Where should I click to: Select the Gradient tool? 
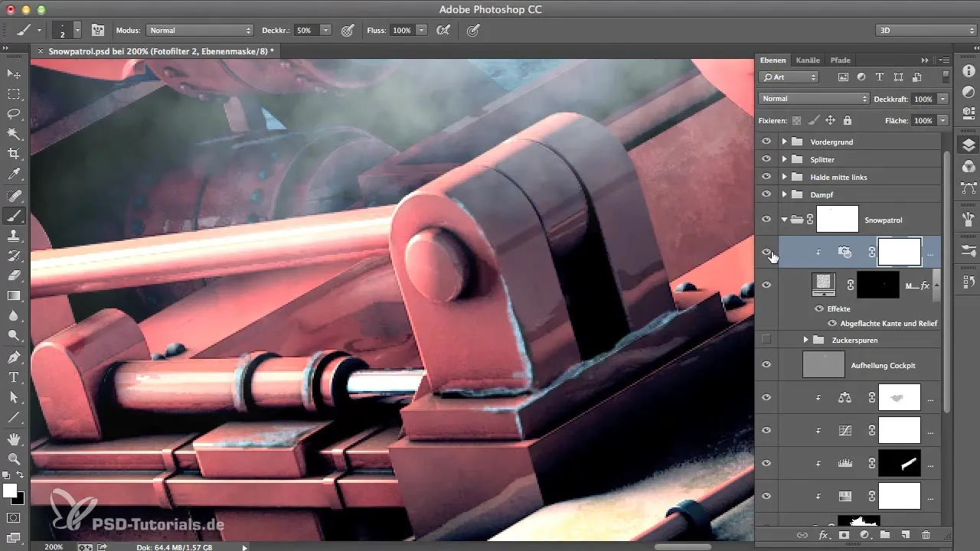click(x=13, y=295)
